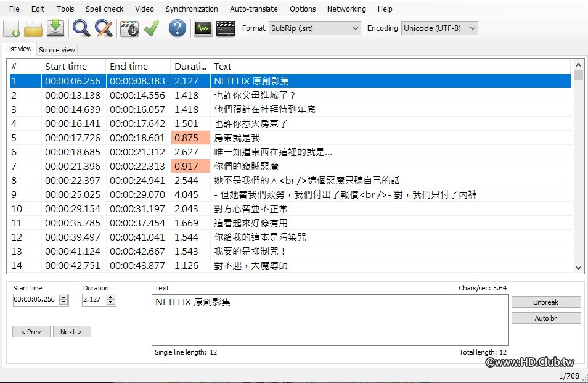Open the Tools menu
The image size is (588, 383).
[x=65, y=9]
